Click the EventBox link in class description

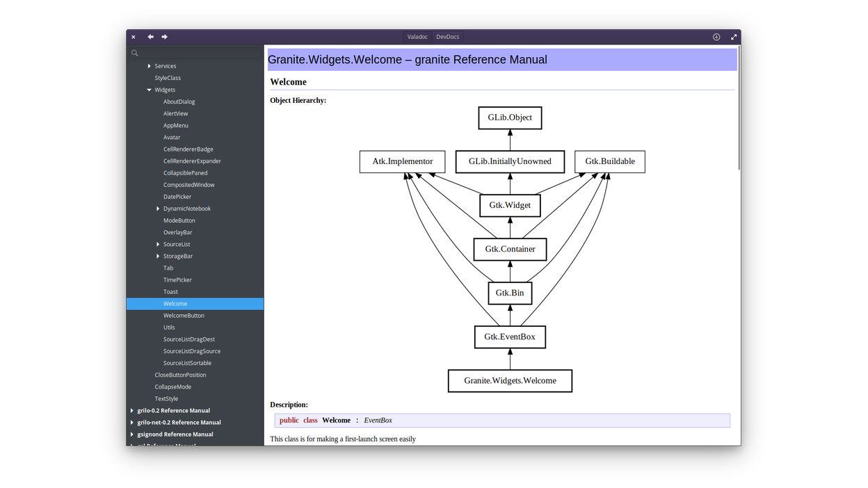(378, 421)
